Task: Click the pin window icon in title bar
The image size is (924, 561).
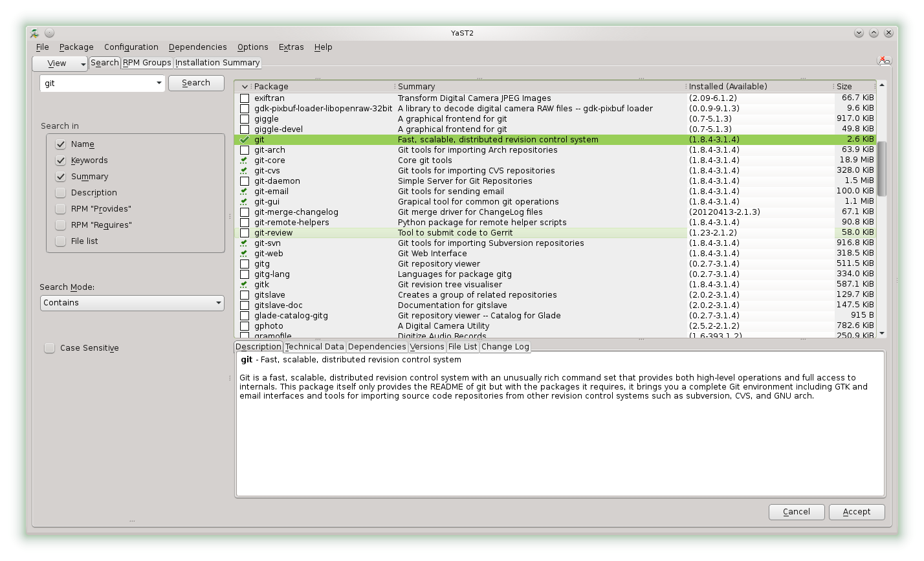Action: pyautogui.click(x=50, y=33)
